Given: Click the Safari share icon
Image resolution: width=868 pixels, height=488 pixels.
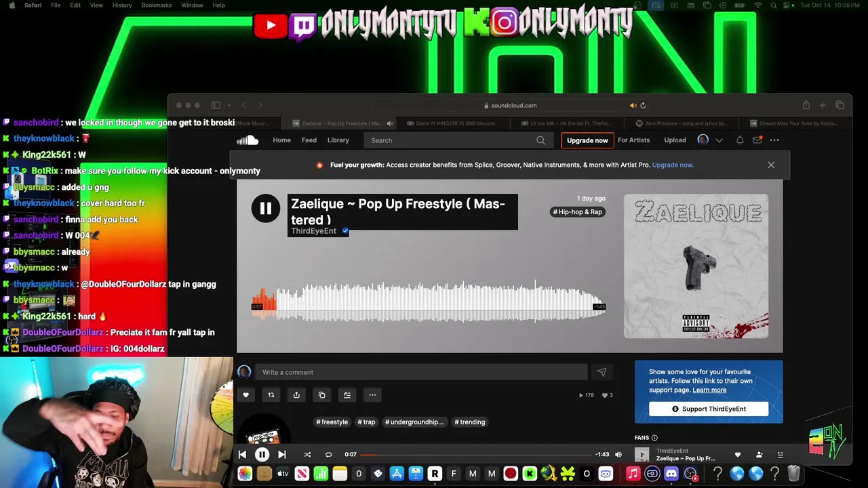Looking at the screenshot, I should (x=806, y=105).
